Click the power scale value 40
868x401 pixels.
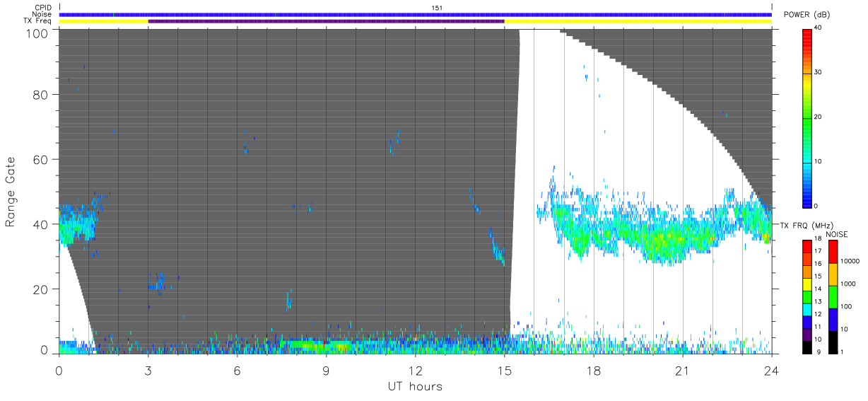click(x=819, y=28)
